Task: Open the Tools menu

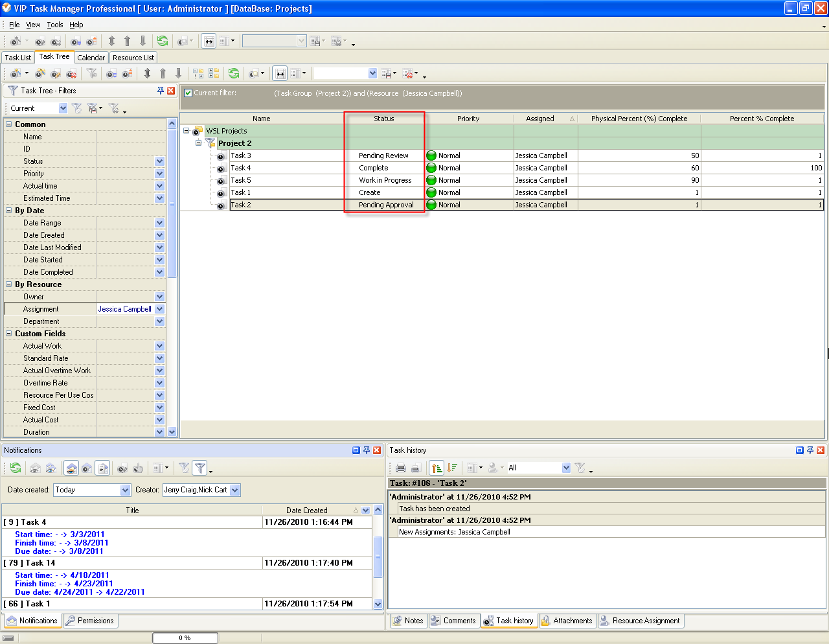Action: 55,25
